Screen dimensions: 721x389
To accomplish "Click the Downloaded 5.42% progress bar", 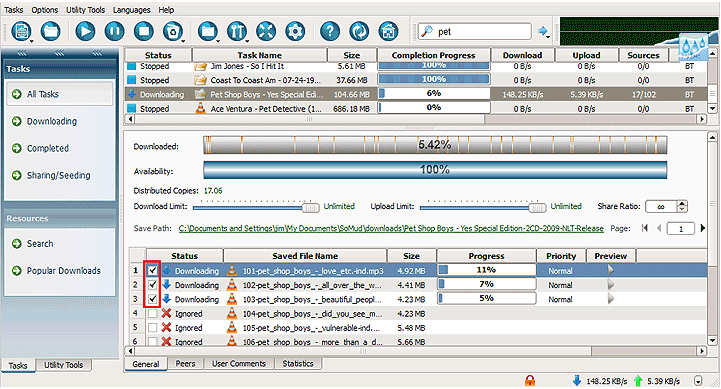I will 435,145.
